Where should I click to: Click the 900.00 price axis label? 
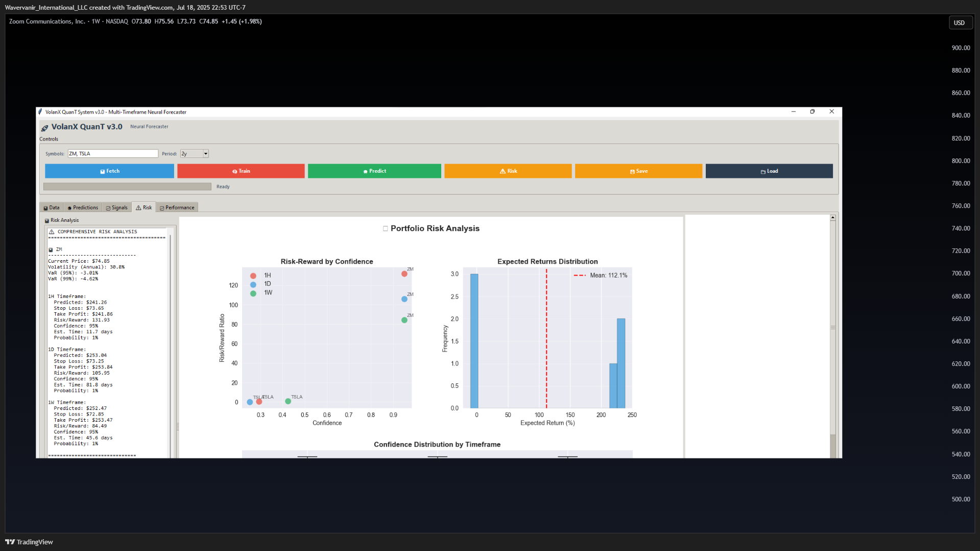coord(961,48)
